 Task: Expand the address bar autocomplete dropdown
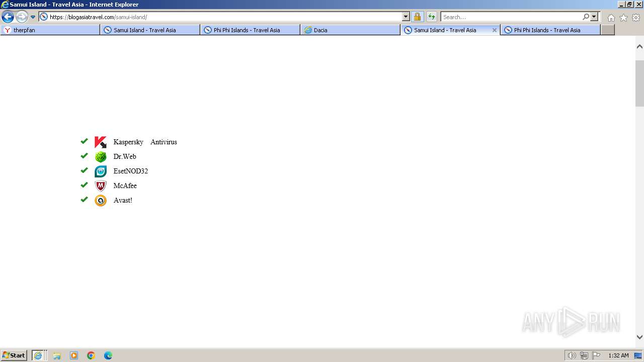tap(406, 17)
